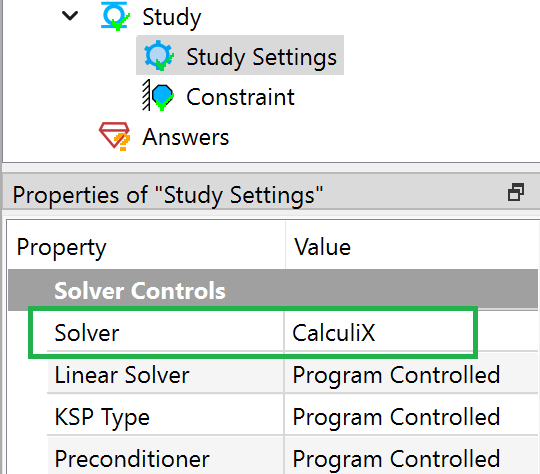Click the Answers diamond icon
The width and height of the screenshot is (540, 474).
click(x=115, y=136)
